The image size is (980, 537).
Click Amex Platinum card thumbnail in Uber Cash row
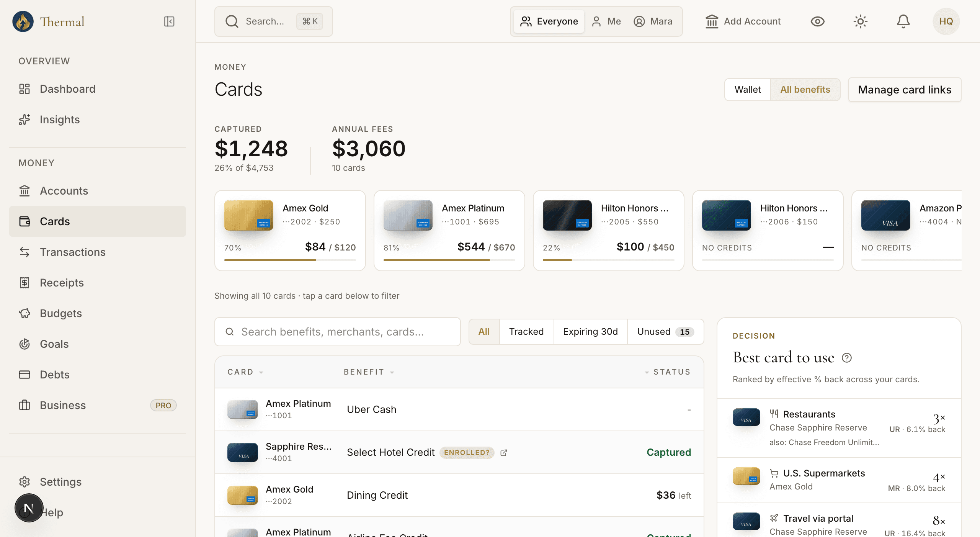pos(243,409)
